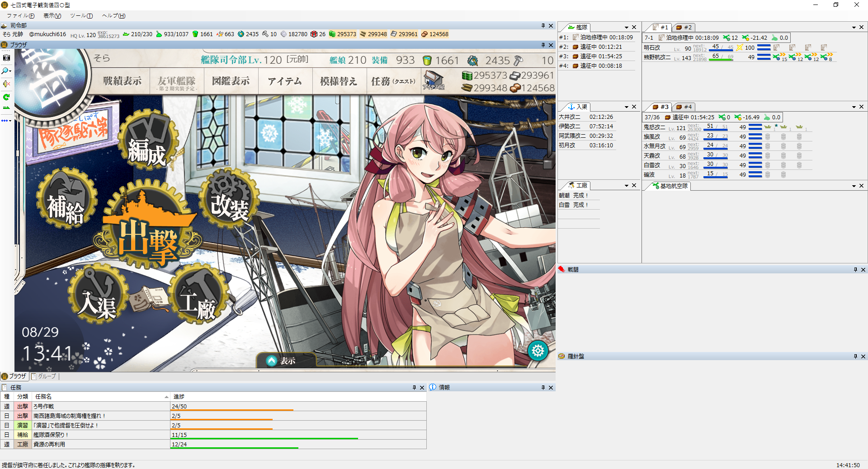The image size is (868, 469).
Task: Click the green navigate arrows icon
Action: pyautogui.click(x=6, y=108)
